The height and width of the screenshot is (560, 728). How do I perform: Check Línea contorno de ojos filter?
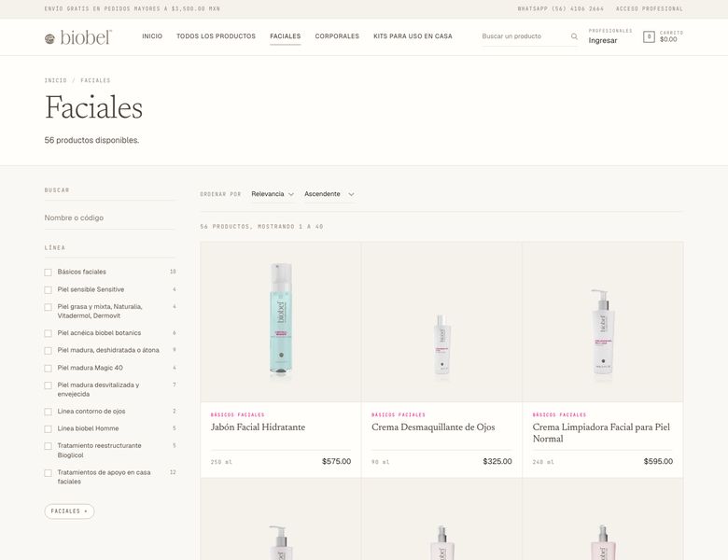48,412
